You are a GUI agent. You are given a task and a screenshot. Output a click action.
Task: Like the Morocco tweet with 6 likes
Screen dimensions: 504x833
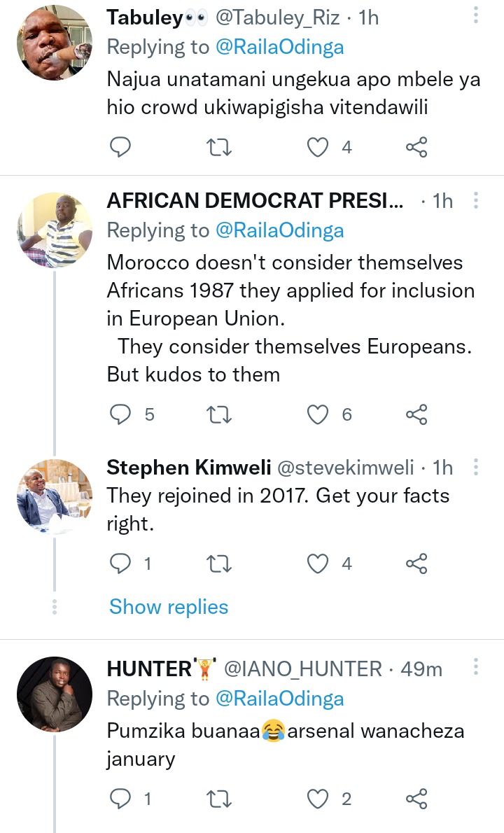[x=318, y=414]
